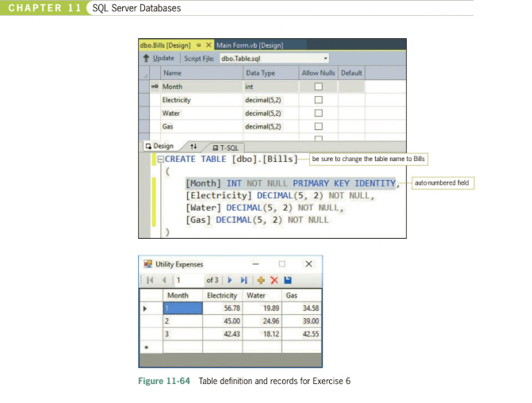The height and width of the screenshot is (403, 532).
Task: Select the Month cell with value 3
Action: coord(182,334)
